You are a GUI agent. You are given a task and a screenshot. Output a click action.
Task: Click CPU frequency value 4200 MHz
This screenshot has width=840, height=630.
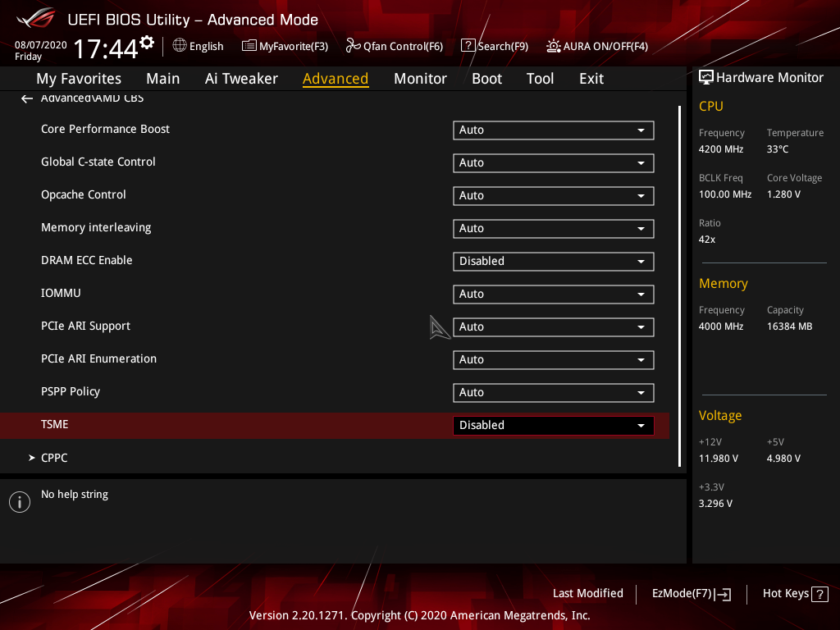(720, 149)
